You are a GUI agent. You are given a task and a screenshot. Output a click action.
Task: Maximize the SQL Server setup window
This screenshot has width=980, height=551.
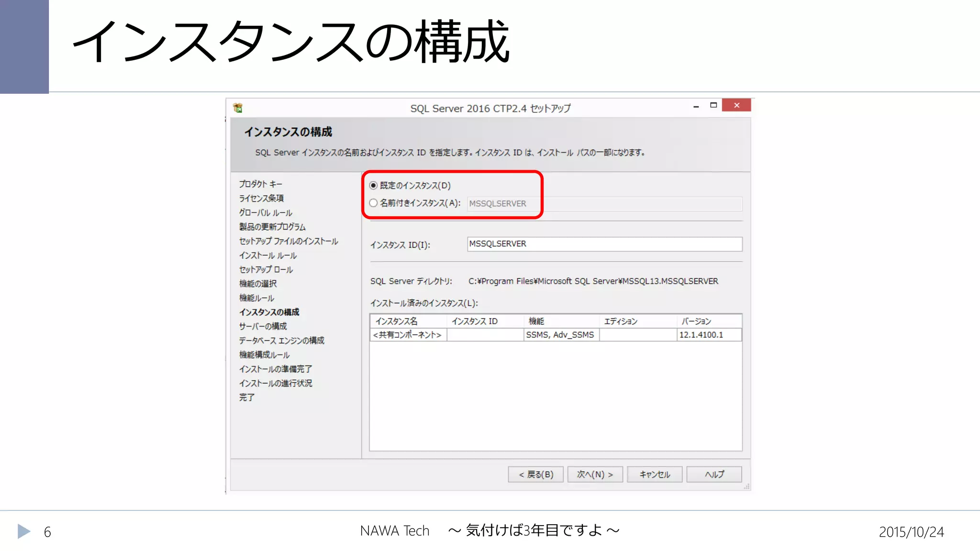(x=713, y=105)
